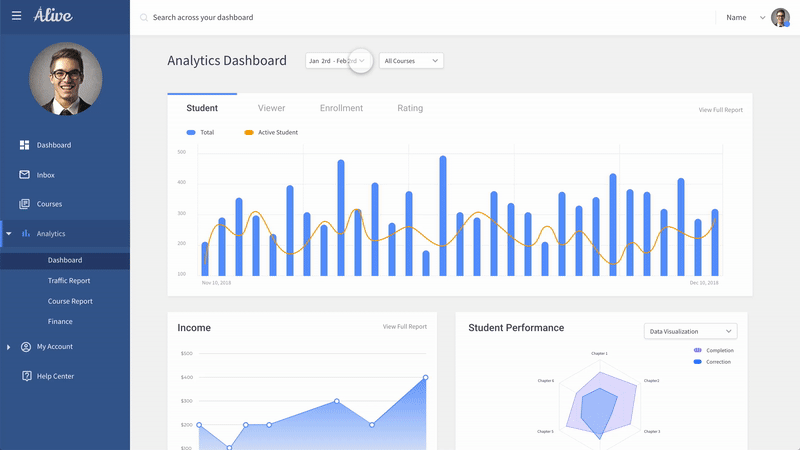
Task: Toggle the Completion legend swatch
Action: click(697, 350)
